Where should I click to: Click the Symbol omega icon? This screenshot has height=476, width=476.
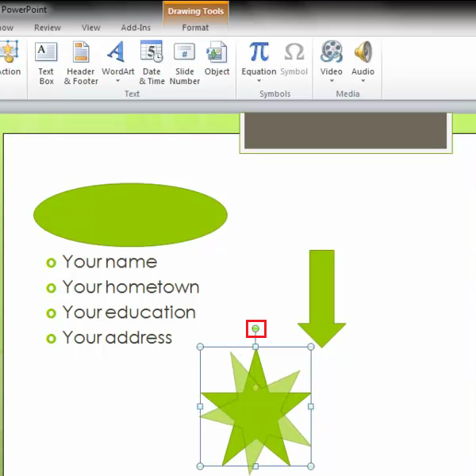click(x=294, y=52)
